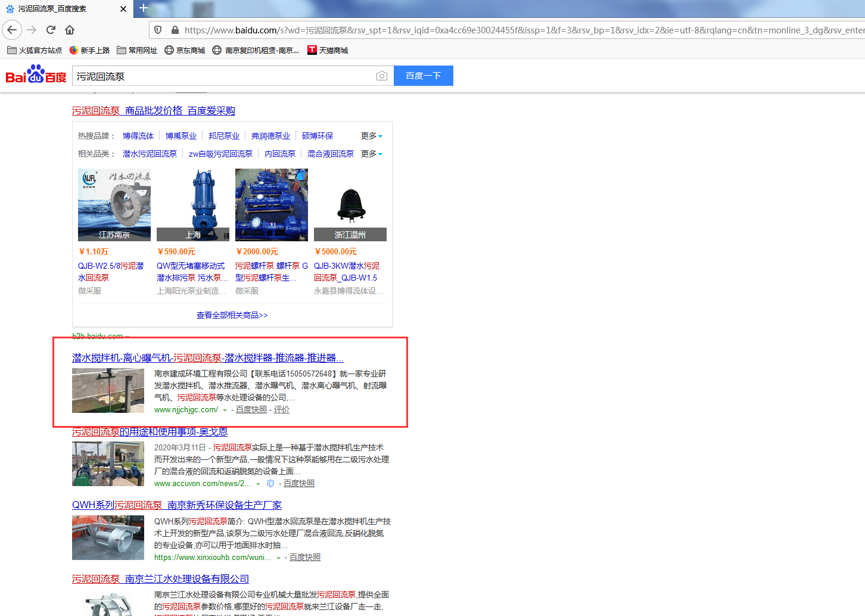865x616 pixels.
Task: Open 潜水搅拌机-离心曝气机 result title
Action: click(208, 357)
